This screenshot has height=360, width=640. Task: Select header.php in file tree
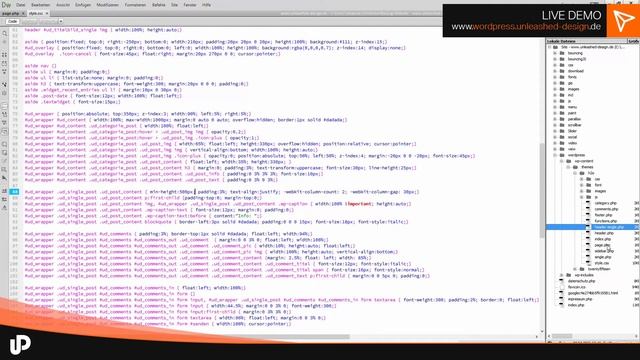pos(604,233)
